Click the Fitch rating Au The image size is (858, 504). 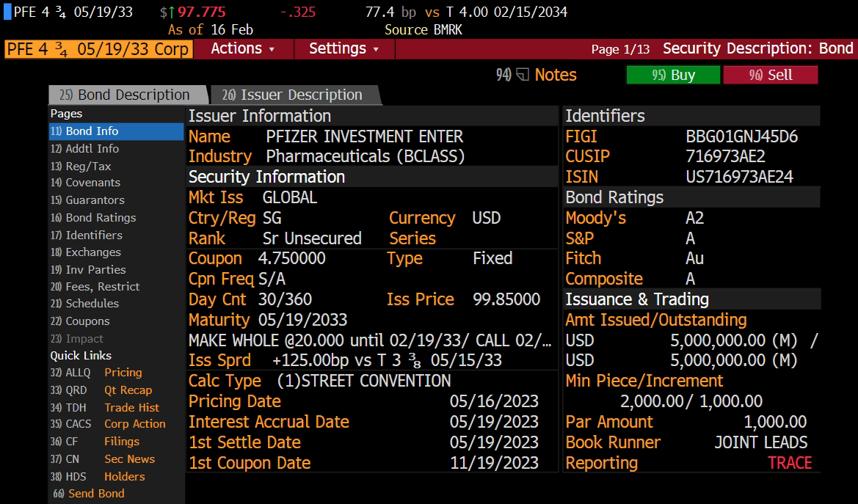(x=694, y=258)
